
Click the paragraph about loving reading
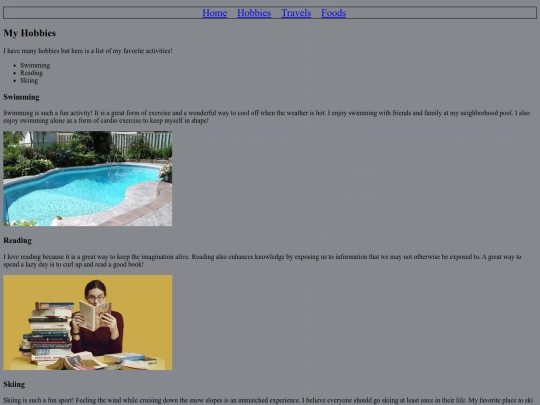coord(262,260)
